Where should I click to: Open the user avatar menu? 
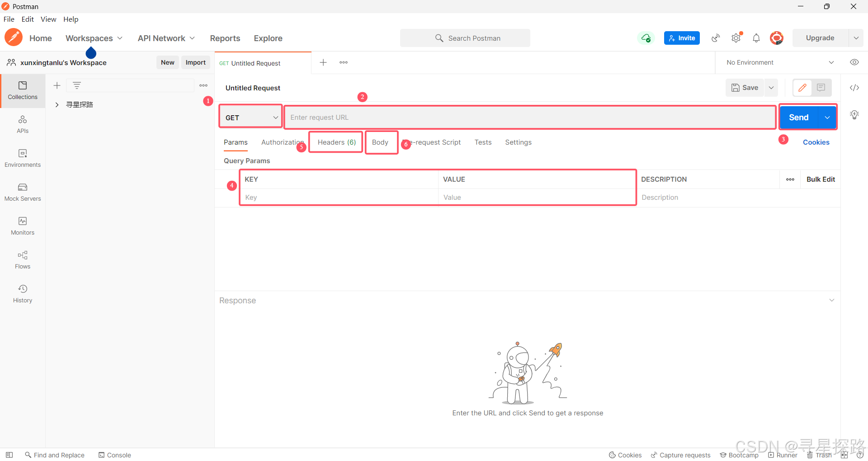coord(777,38)
